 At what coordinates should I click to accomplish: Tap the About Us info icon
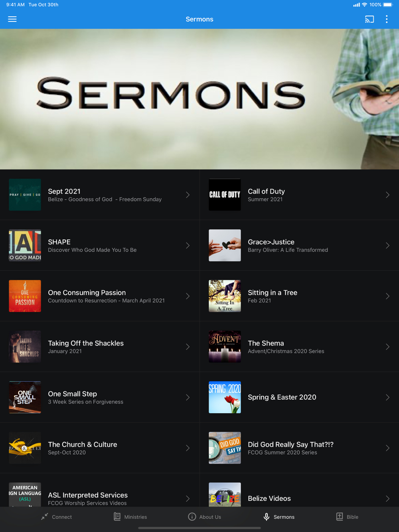[192, 516]
